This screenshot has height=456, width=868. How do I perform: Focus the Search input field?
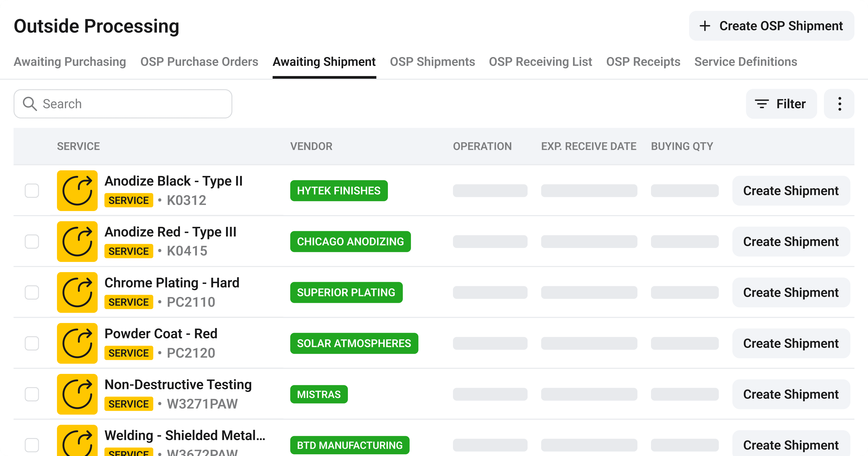click(x=135, y=104)
